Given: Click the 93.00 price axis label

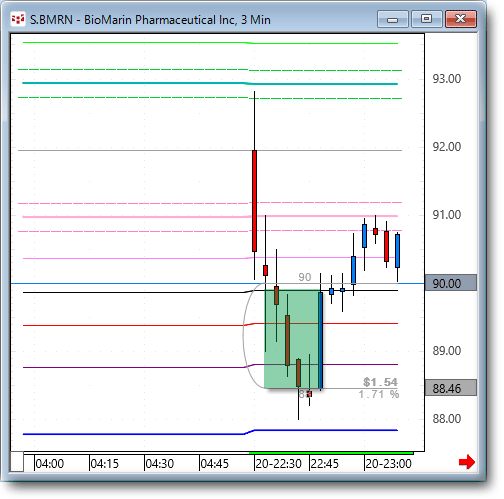Looking at the screenshot, I should (447, 79).
